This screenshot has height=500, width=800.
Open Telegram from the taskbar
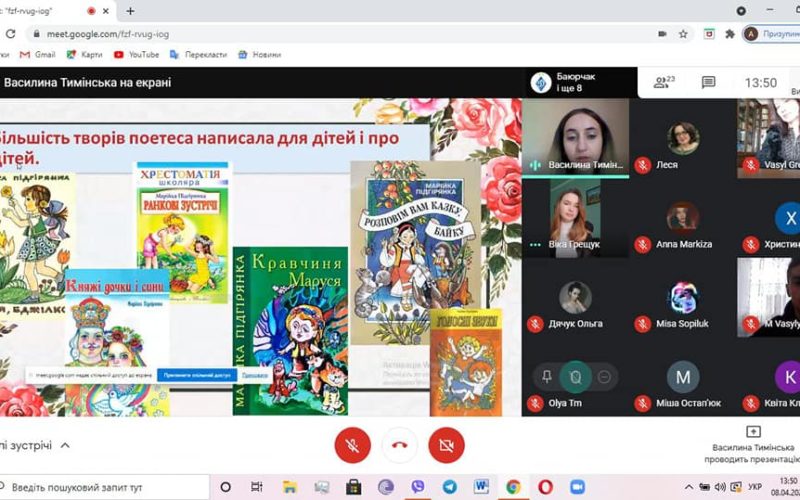(x=448, y=487)
